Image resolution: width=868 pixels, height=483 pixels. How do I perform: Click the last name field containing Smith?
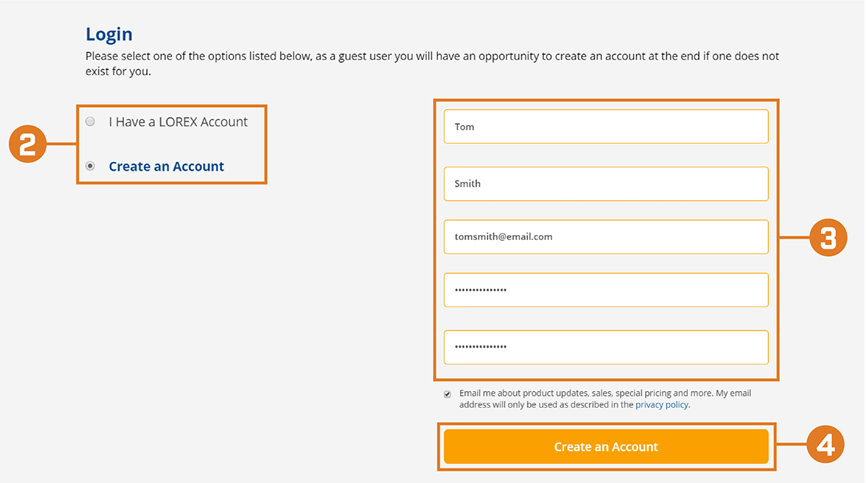pos(606,184)
